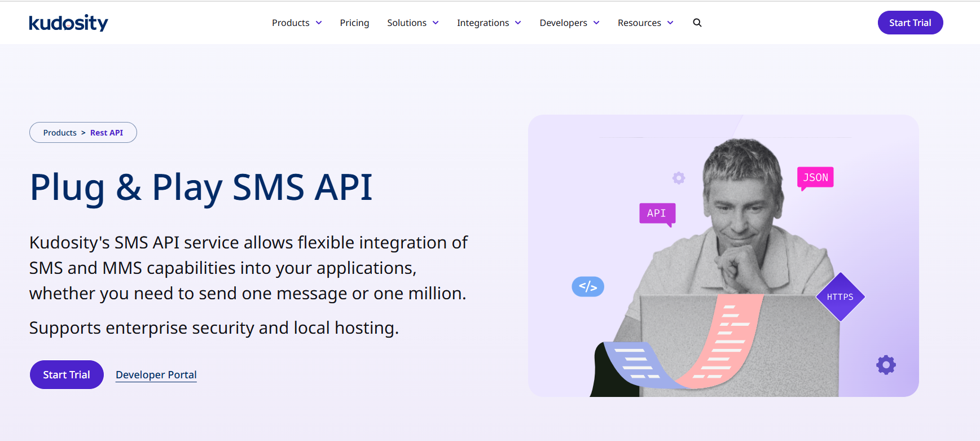Click Start Trial button below hero text
Image resolution: width=980 pixels, height=441 pixels.
[x=67, y=374]
